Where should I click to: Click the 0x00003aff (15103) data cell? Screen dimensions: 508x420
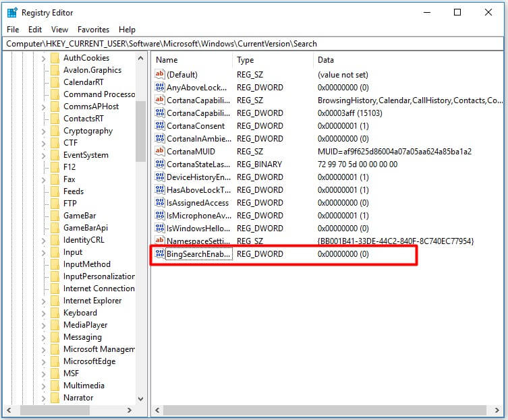[x=350, y=113]
